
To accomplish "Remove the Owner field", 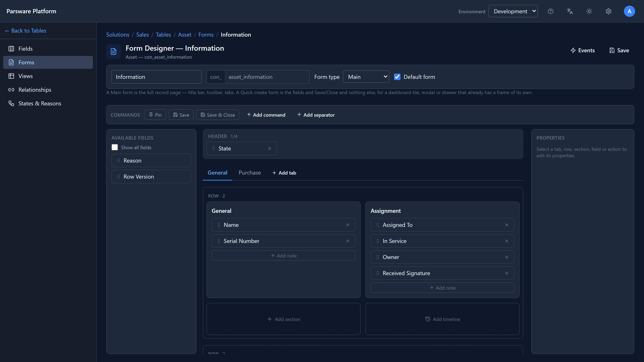I will click(x=507, y=257).
